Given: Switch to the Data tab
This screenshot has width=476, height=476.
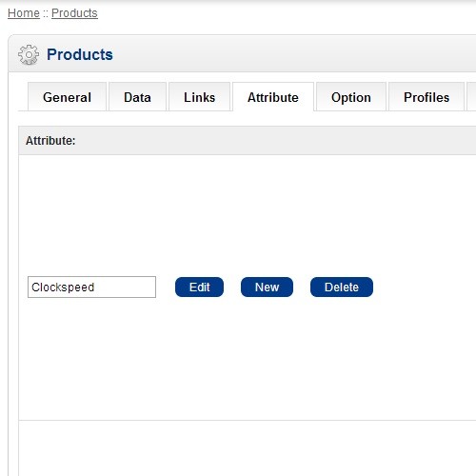Looking at the screenshot, I should coord(137,97).
